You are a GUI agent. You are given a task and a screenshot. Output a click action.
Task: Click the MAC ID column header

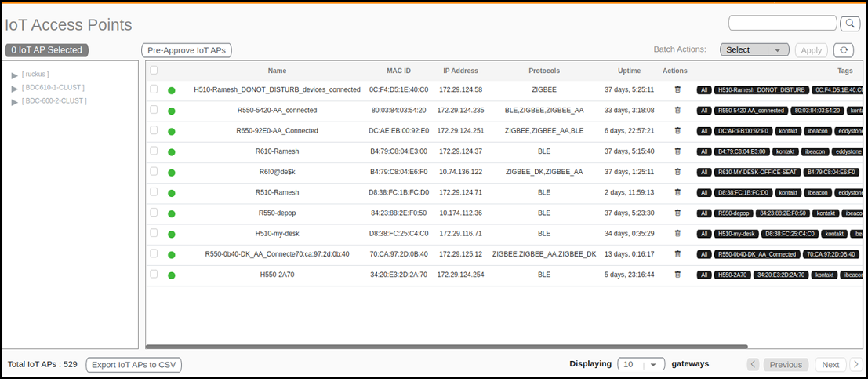point(398,71)
